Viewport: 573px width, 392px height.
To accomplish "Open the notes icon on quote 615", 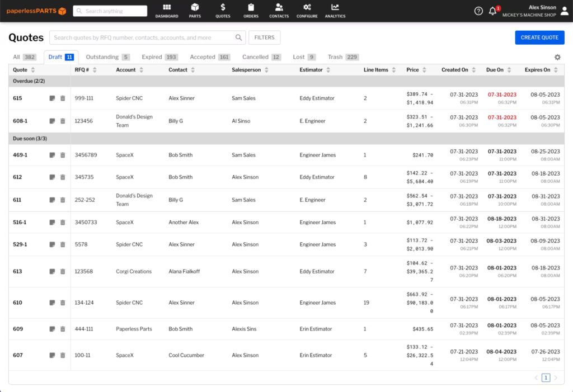I will click(53, 98).
